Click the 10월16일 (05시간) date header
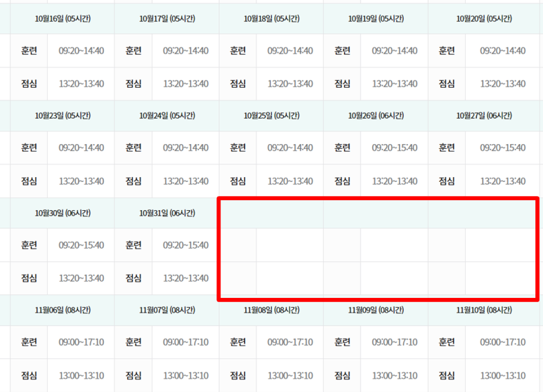Image resolution: width=543 pixels, height=392 pixels. pos(63,19)
